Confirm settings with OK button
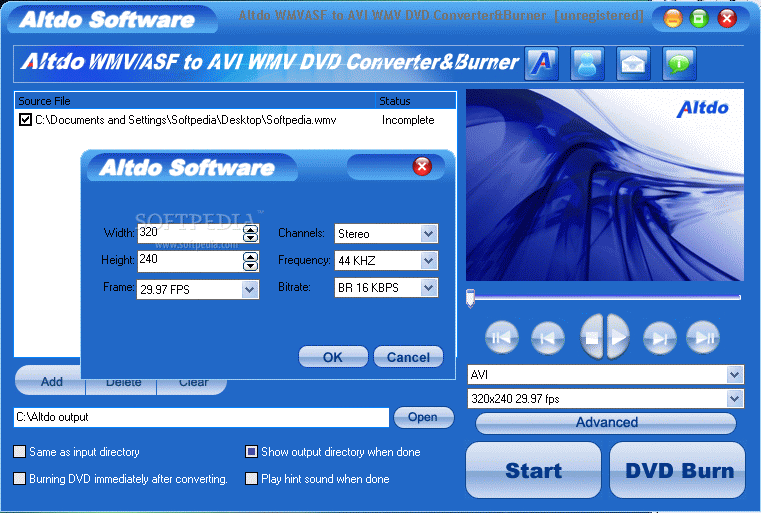Screen dimensions: 761x513 click(333, 357)
